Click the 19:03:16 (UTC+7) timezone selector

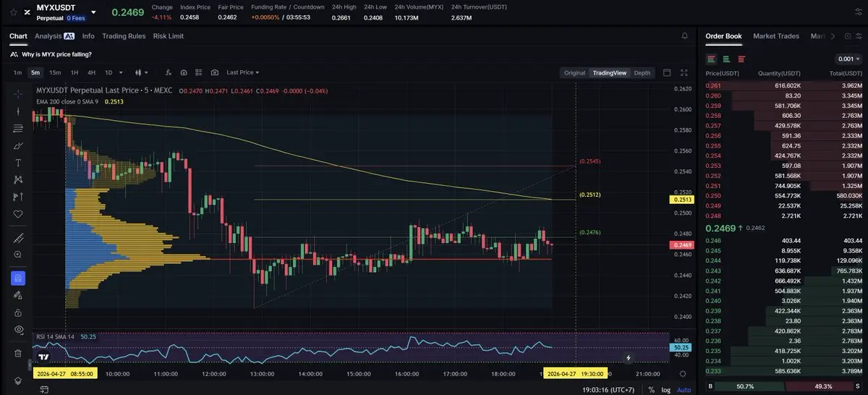coord(609,390)
